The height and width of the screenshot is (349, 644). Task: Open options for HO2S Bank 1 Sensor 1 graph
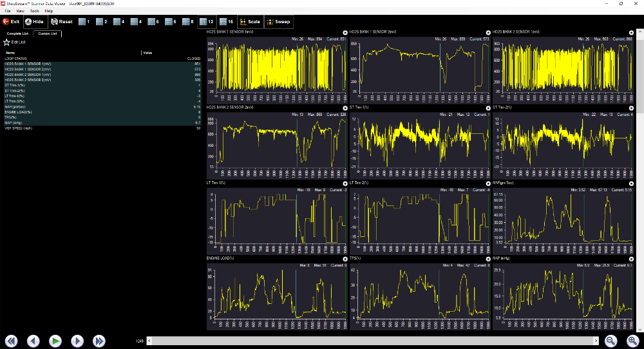point(346,32)
